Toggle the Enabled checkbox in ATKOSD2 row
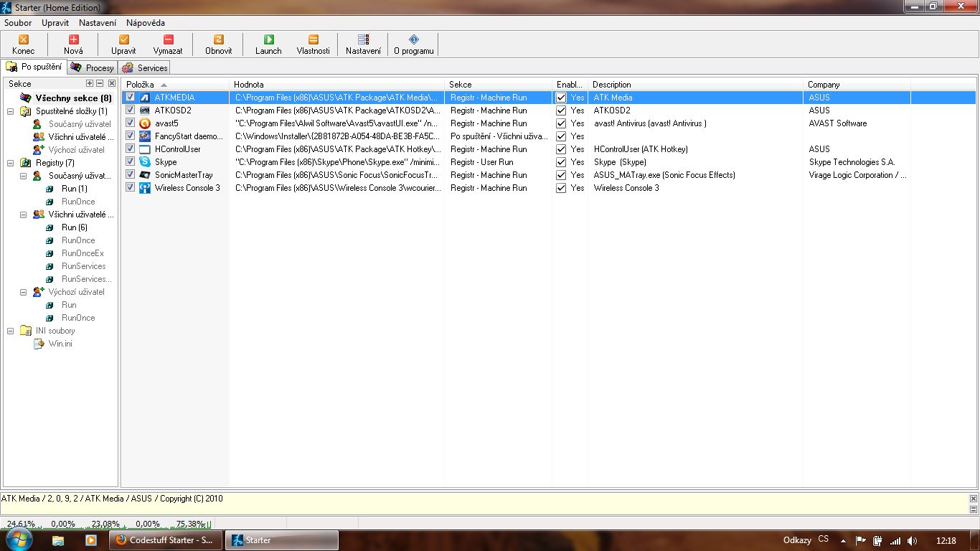The width and height of the screenshot is (980, 551). click(x=561, y=110)
